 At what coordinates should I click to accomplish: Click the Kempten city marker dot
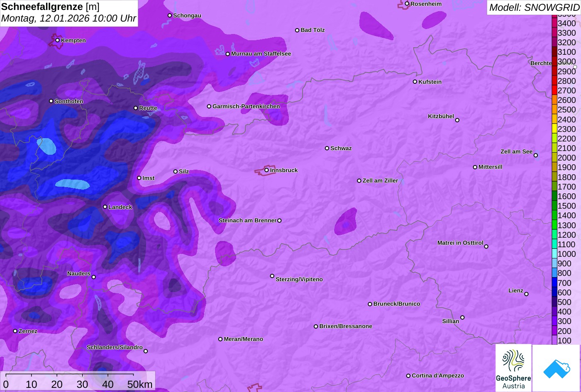coord(58,40)
